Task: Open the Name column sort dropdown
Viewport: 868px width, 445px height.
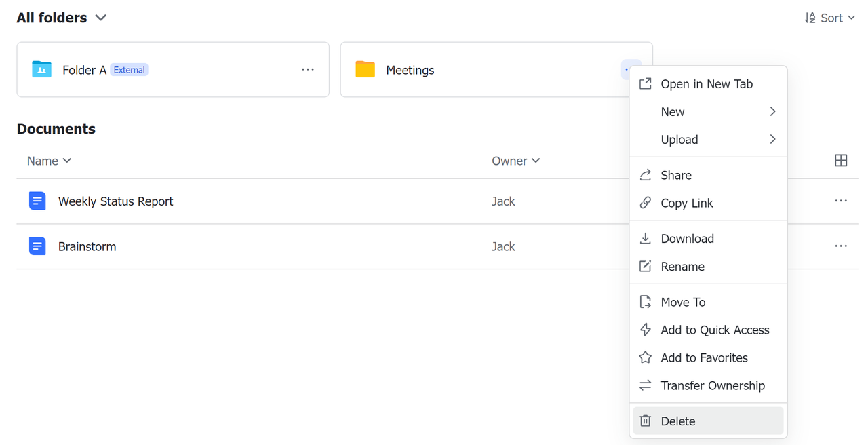Action: (66, 161)
